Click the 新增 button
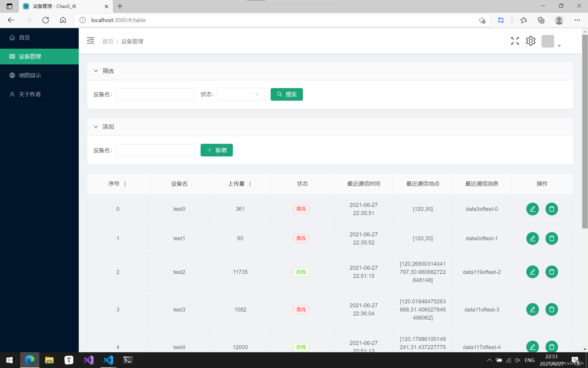The height and width of the screenshot is (368, 588). (216, 150)
